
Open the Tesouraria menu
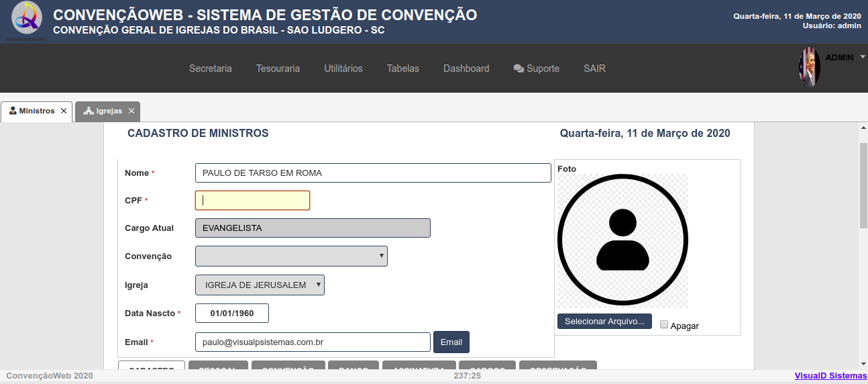tap(278, 68)
